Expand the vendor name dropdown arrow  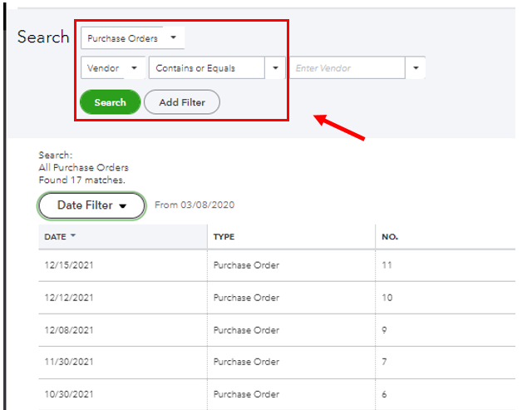(416, 68)
